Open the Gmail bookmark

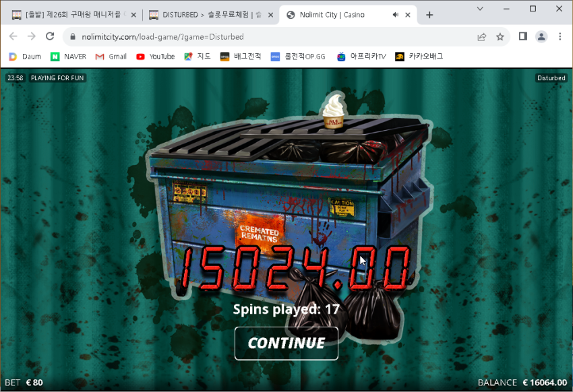(x=111, y=57)
